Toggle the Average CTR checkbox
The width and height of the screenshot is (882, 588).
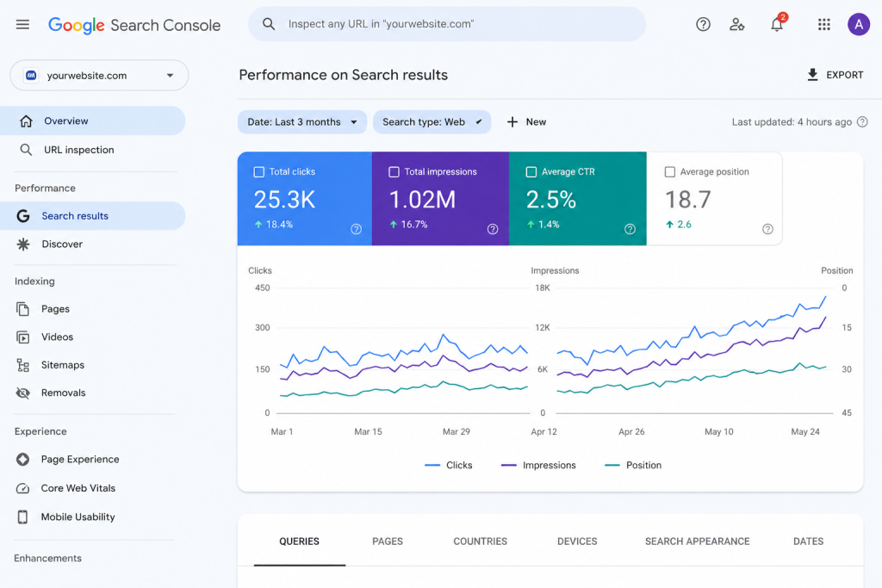tap(531, 172)
